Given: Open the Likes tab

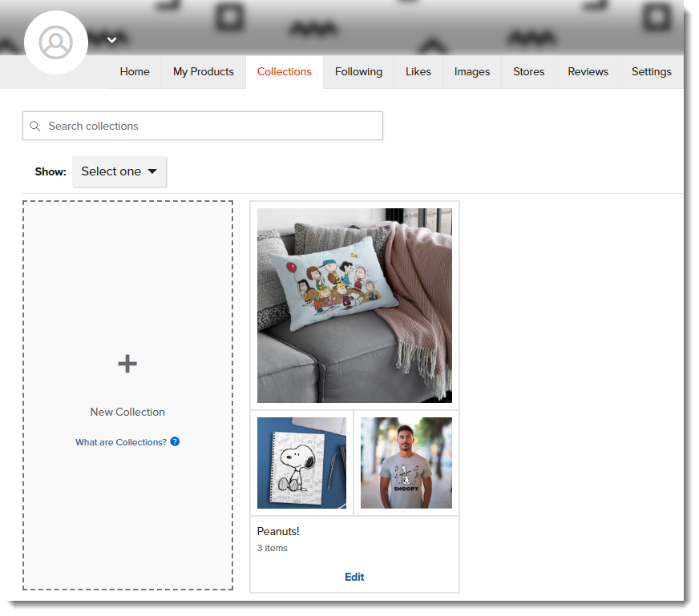Looking at the screenshot, I should [x=418, y=72].
